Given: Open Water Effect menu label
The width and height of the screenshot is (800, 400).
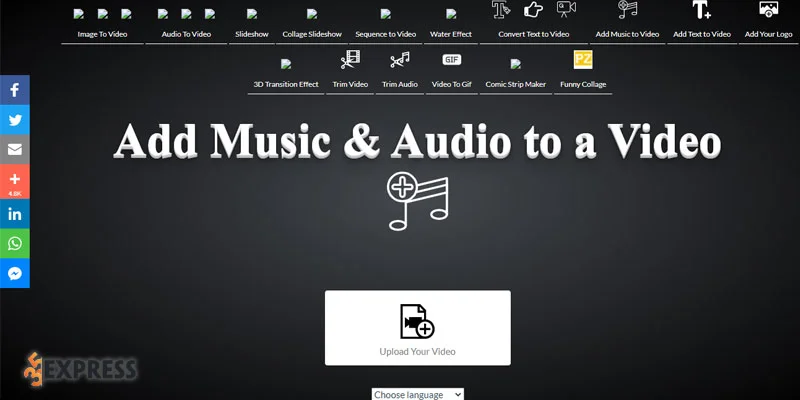Looking at the screenshot, I should coord(451,34).
